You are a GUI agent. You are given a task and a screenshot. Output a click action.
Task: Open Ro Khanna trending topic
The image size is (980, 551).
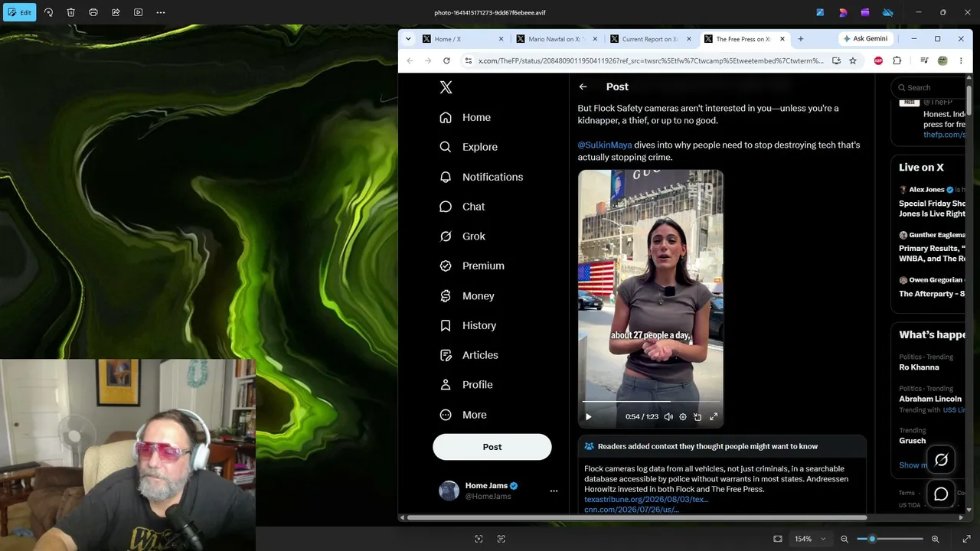click(919, 367)
